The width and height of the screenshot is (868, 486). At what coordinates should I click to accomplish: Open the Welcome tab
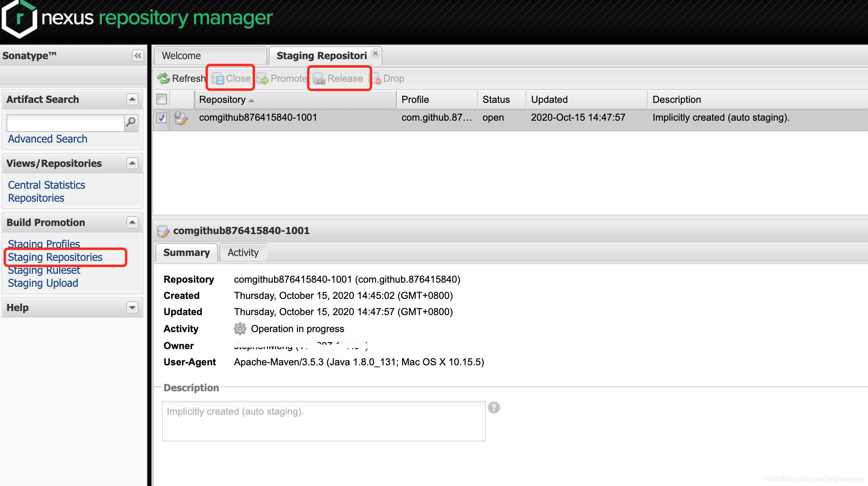coord(181,56)
